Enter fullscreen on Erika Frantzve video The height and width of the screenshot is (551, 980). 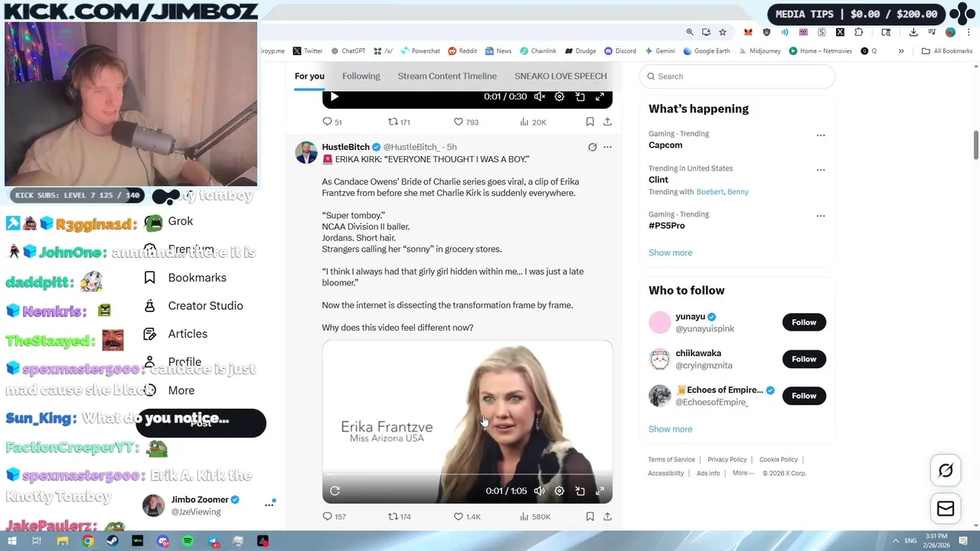click(599, 491)
